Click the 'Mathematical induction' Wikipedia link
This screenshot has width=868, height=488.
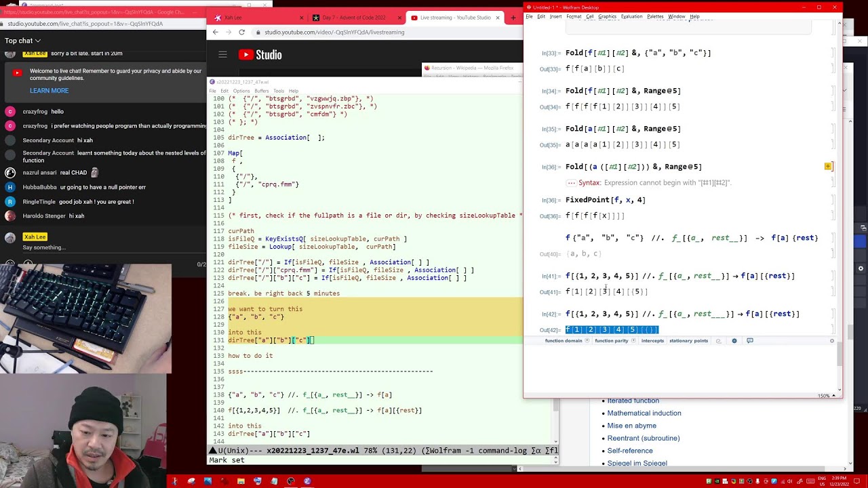[x=644, y=413]
